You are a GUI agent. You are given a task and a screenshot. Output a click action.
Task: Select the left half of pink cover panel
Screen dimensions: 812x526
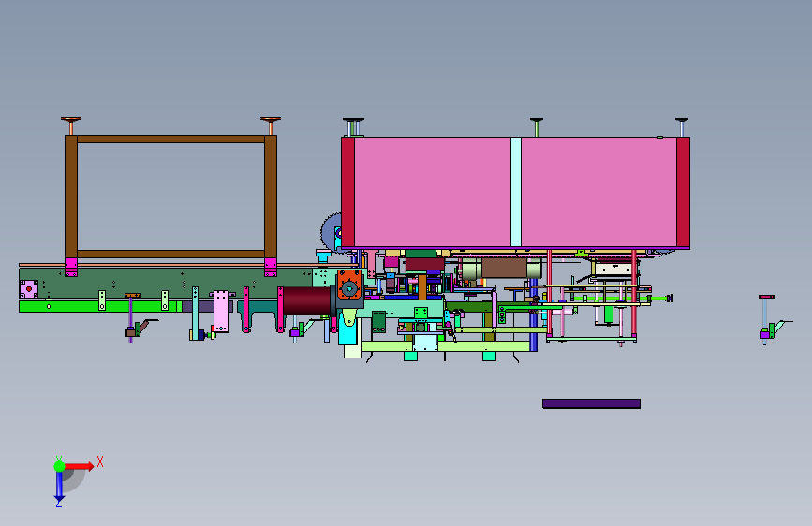pos(433,192)
